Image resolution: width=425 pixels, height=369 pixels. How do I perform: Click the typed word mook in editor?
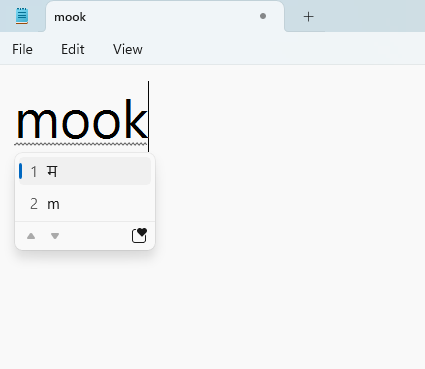(82, 119)
